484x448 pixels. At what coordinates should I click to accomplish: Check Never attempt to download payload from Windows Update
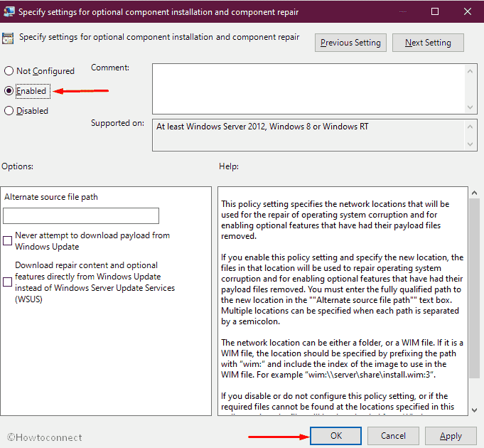click(x=7, y=241)
